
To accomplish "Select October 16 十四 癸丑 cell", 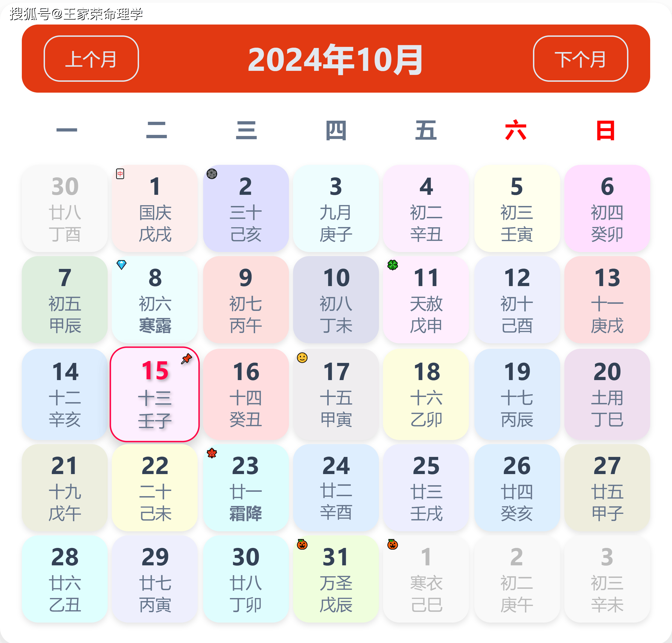I will tap(246, 394).
